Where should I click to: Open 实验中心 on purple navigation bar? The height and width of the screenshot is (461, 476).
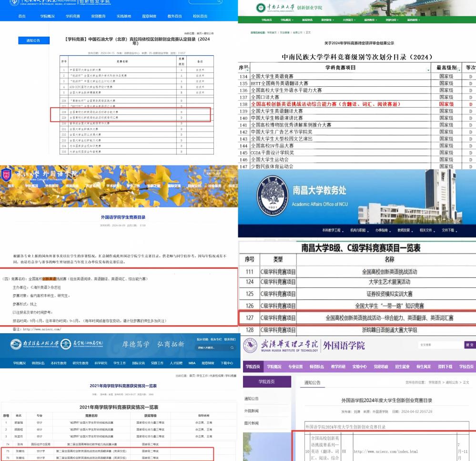point(359,367)
